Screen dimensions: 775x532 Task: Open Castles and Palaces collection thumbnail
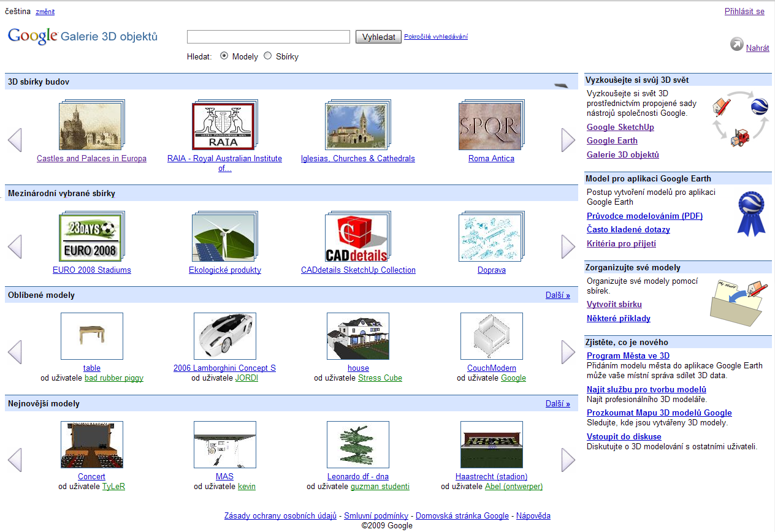coord(91,126)
